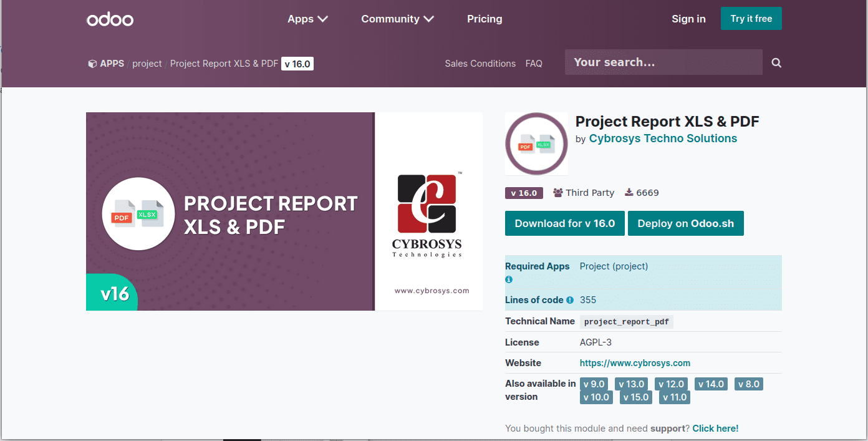Go to the Pricing page
The image size is (868, 441).
point(485,19)
